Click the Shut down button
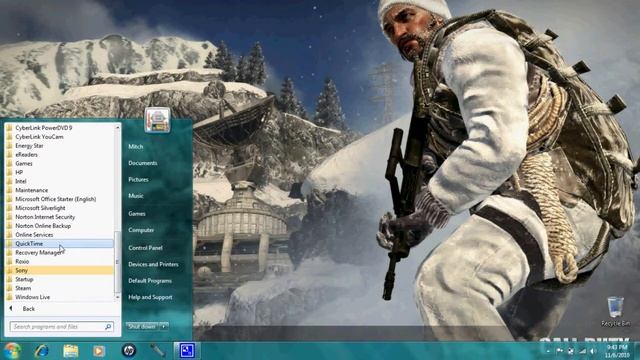The width and height of the screenshot is (640, 360). [142, 327]
